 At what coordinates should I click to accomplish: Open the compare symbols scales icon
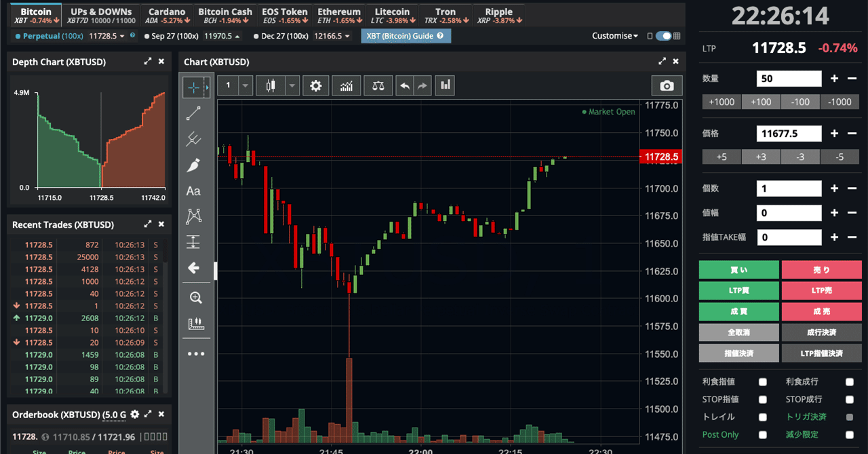pyautogui.click(x=378, y=85)
